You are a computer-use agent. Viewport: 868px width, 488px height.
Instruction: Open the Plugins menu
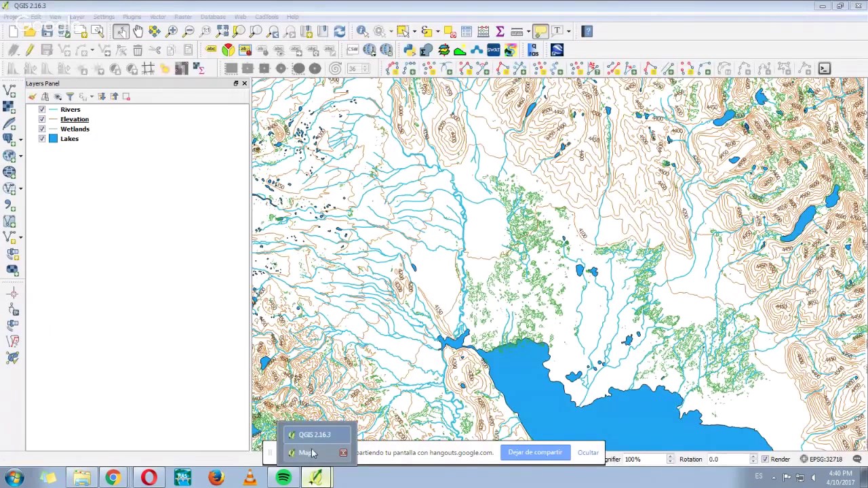(x=132, y=17)
